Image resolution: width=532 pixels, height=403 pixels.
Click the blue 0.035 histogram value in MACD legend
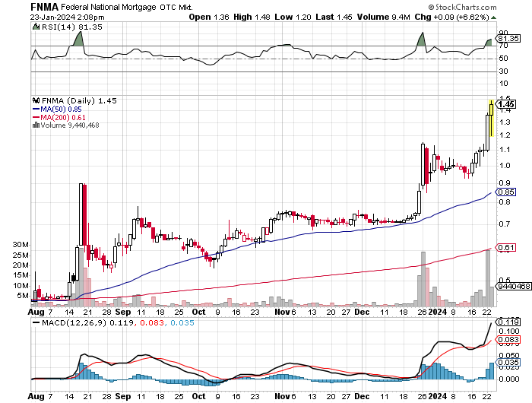tap(182, 323)
